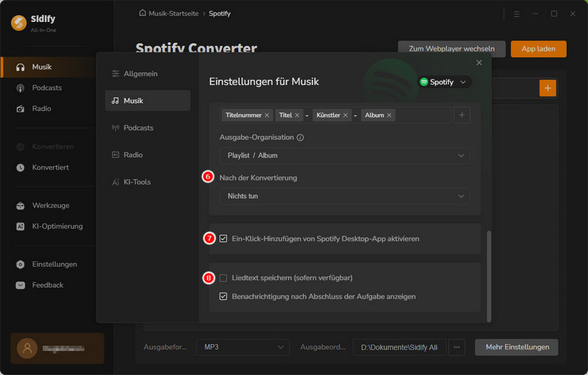Click the App laden button
588x375 pixels.
(538, 49)
